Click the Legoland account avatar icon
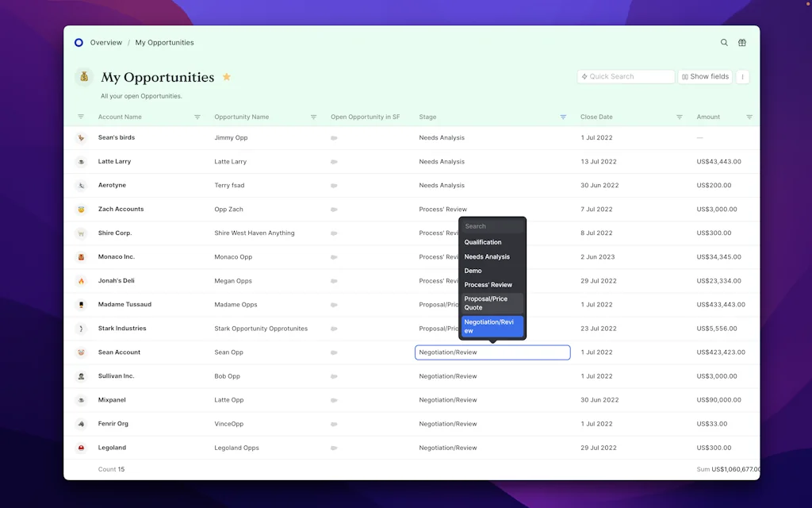 (80, 447)
